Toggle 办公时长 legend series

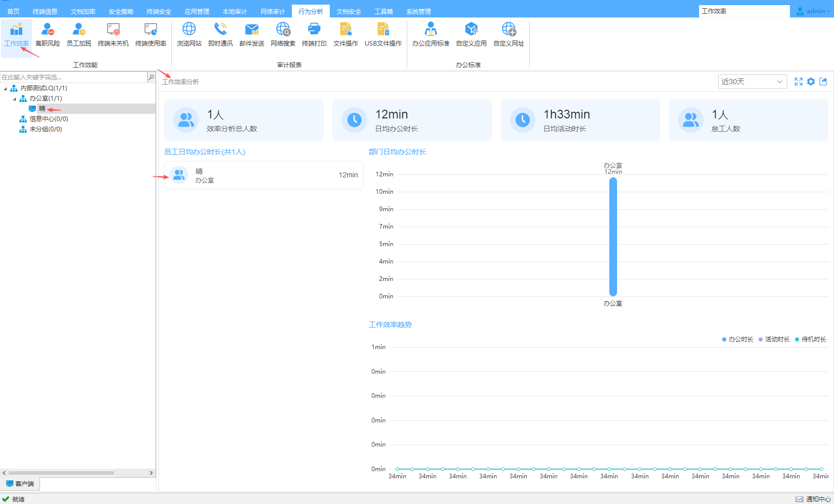738,339
